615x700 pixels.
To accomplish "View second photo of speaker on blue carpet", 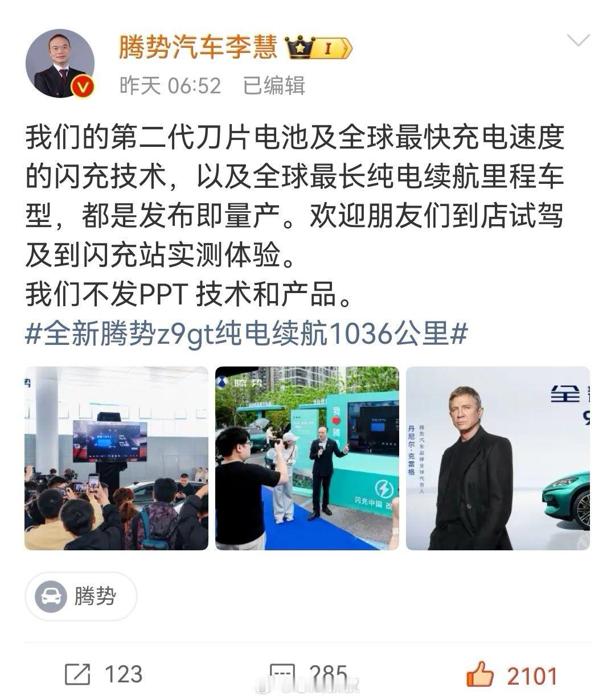I will click(307, 458).
